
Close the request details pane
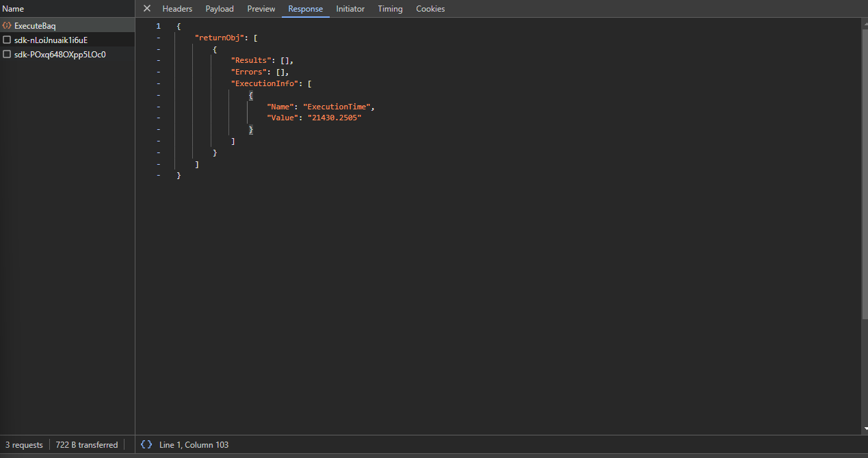click(146, 9)
